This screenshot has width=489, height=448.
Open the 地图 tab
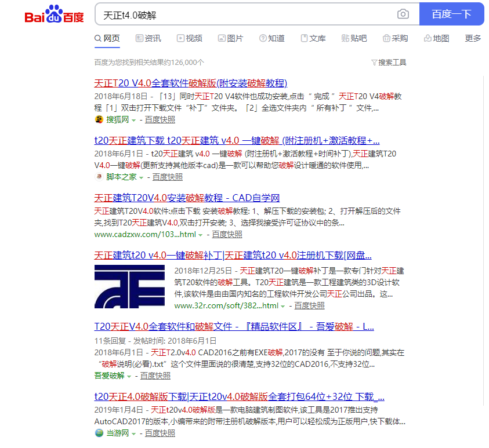tap(437, 38)
